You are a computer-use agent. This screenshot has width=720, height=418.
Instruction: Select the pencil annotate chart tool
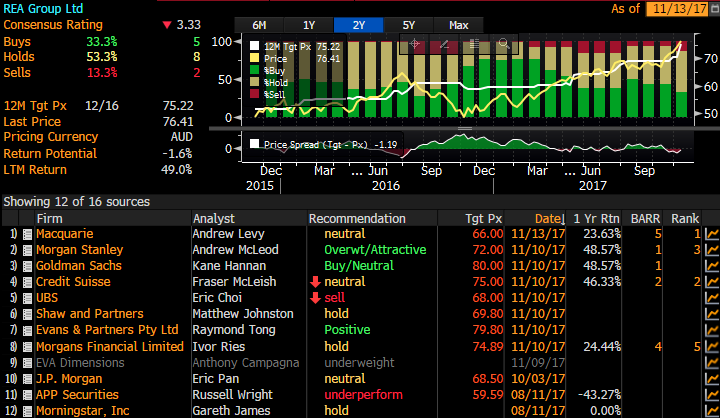coord(444,44)
